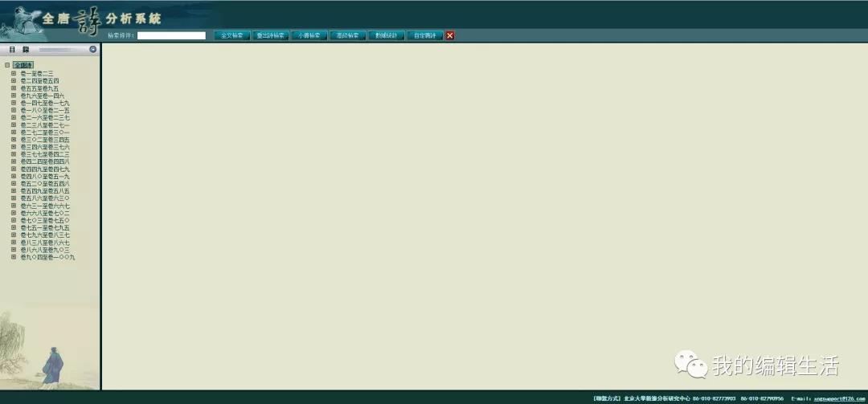Select the last tree label starting 卷九〇四

coord(47,257)
